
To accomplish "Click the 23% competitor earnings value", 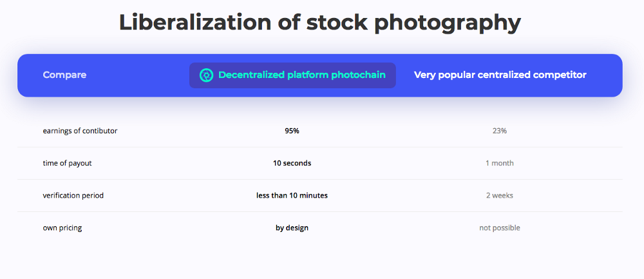I will [x=500, y=131].
